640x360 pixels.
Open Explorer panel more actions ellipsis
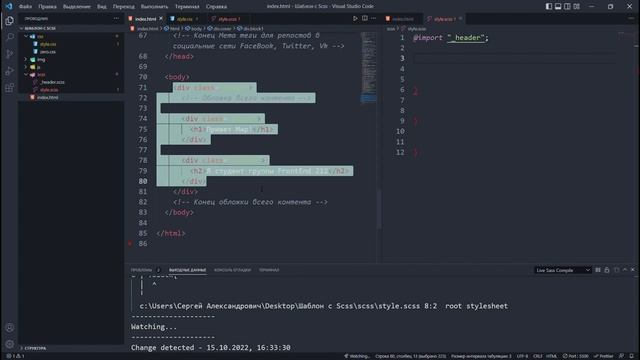pos(116,18)
